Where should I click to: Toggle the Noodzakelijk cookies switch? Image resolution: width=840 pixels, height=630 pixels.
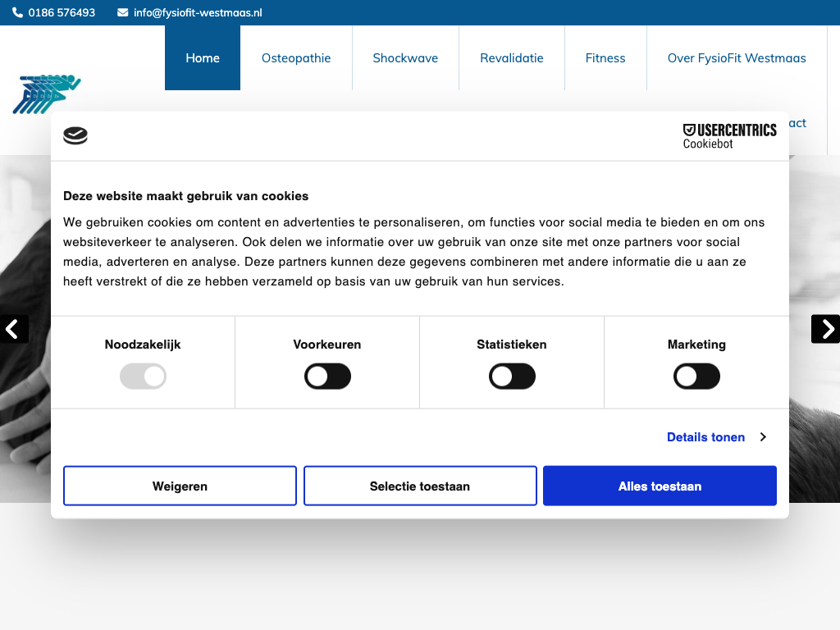point(143,377)
